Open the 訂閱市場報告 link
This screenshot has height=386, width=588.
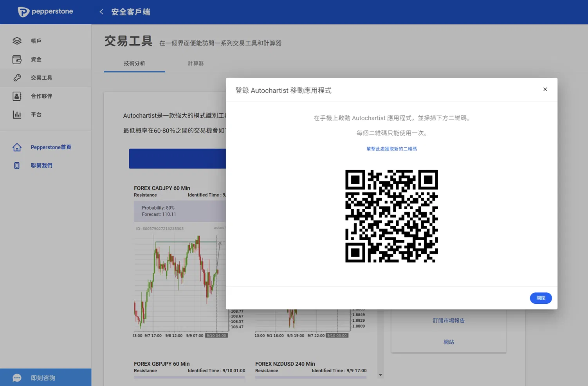(x=449, y=321)
